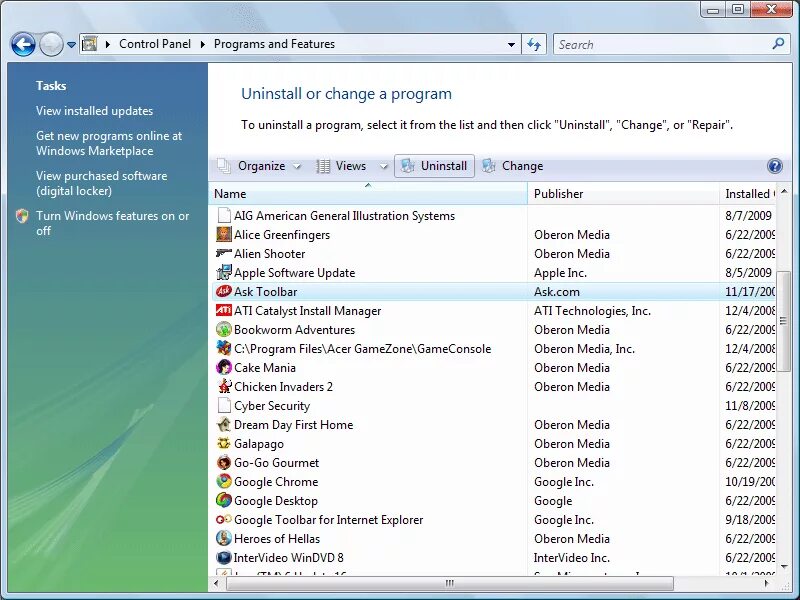The image size is (800, 600).
Task: Click the Alice Greenfingers program icon
Action: click(x=223, y=235)
